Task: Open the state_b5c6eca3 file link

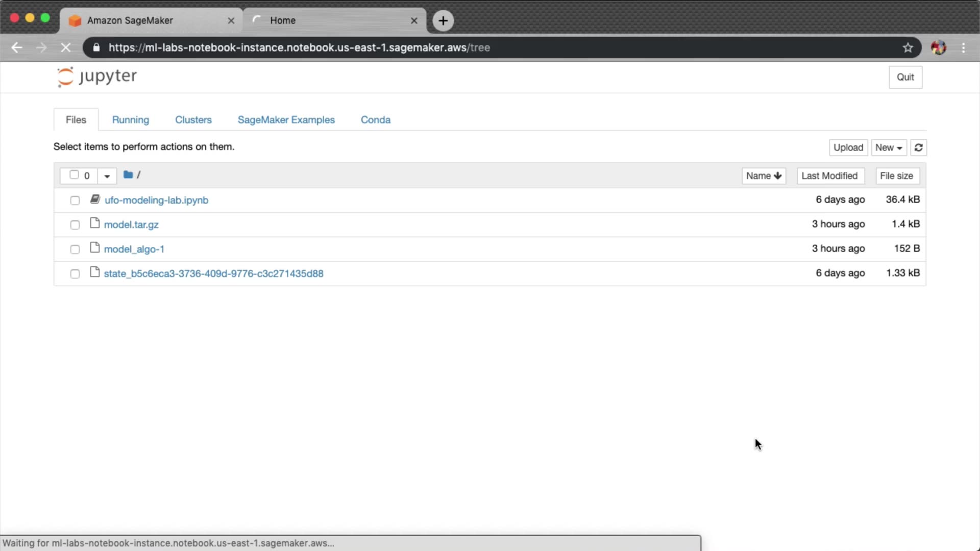Action: tap(213, 273)
